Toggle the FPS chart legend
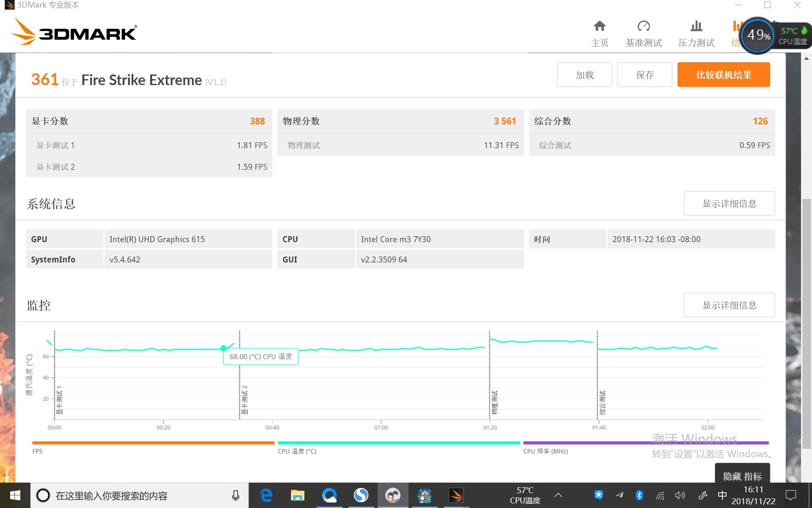The image size is (812, 508). (37, 451)
